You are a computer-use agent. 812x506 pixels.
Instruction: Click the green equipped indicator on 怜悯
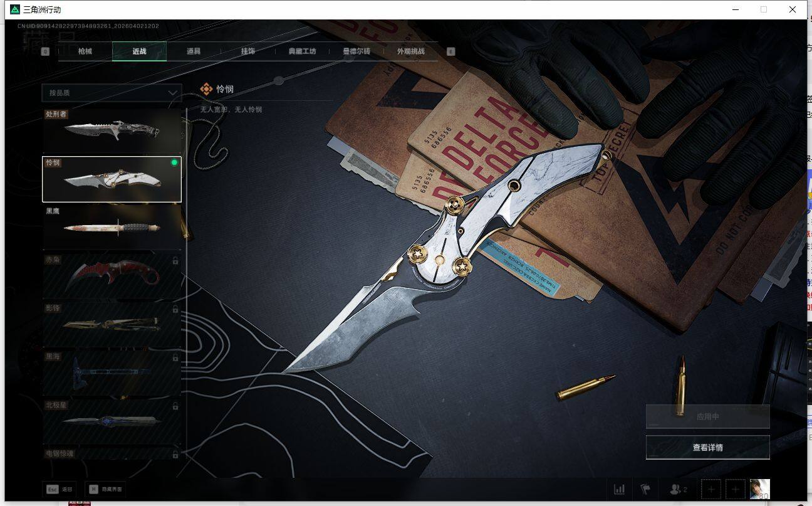pos(174,162)
